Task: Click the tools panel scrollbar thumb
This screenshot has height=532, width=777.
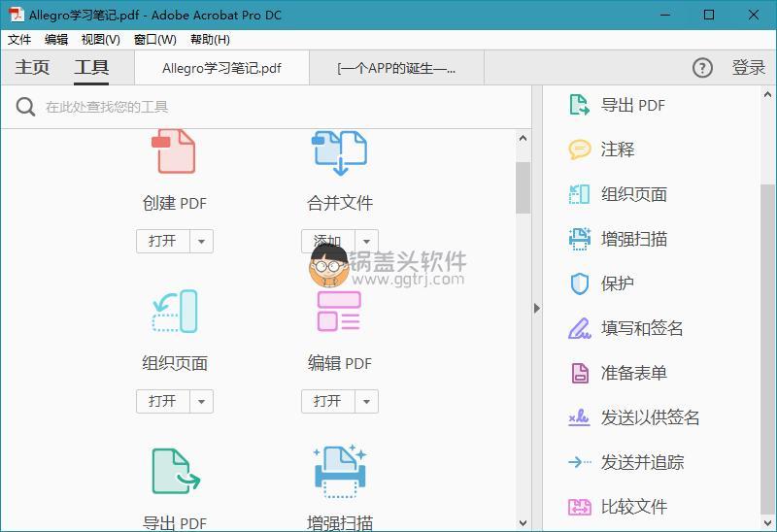Action: [523, 187]
